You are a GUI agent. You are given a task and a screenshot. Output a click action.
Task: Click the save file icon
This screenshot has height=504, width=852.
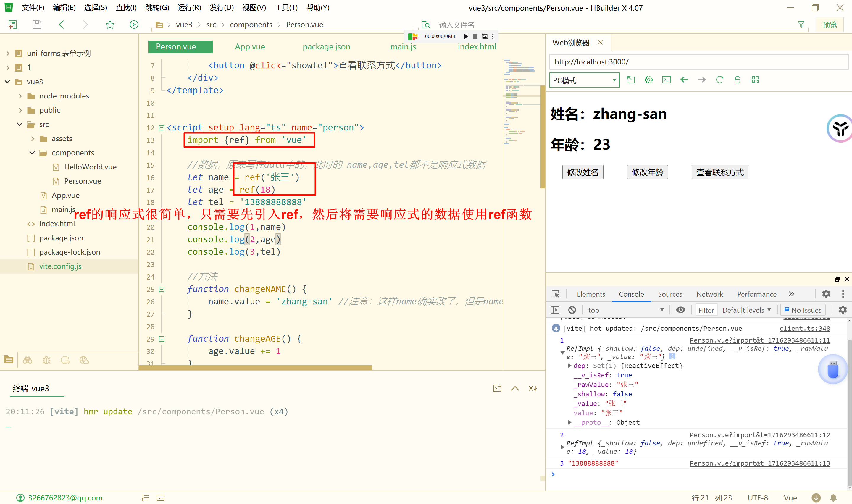tap(37, 25)
